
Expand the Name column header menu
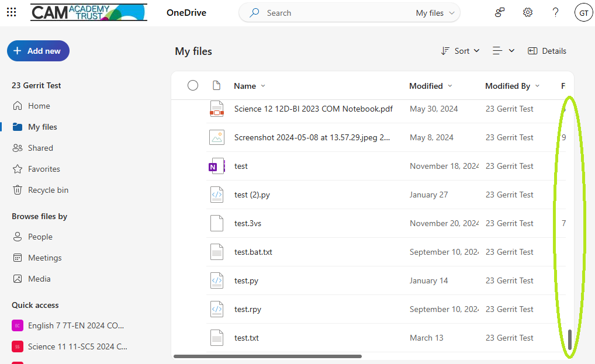pyautogui.click(x=263, y=86)
